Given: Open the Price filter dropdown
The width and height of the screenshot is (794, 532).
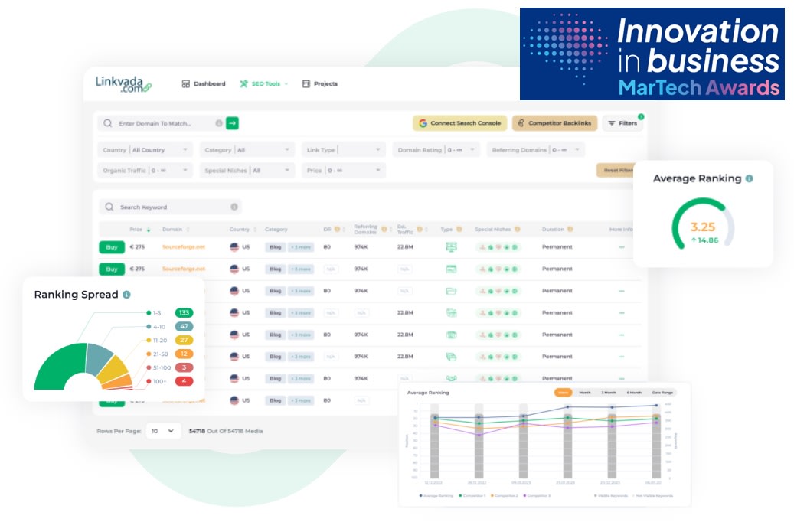Looking at the screenshot, I should [343, 171].
